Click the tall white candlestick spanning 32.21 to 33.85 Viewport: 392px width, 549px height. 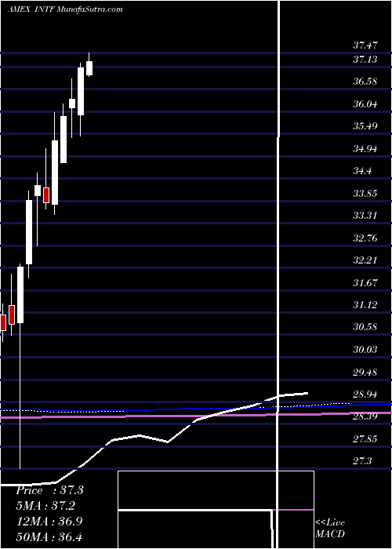tap(29, 232)
